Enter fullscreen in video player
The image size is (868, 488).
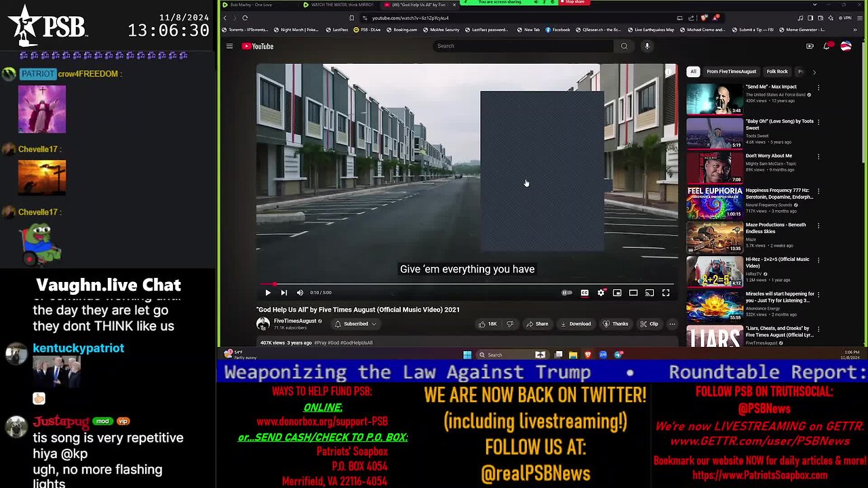tap(666, 293)
